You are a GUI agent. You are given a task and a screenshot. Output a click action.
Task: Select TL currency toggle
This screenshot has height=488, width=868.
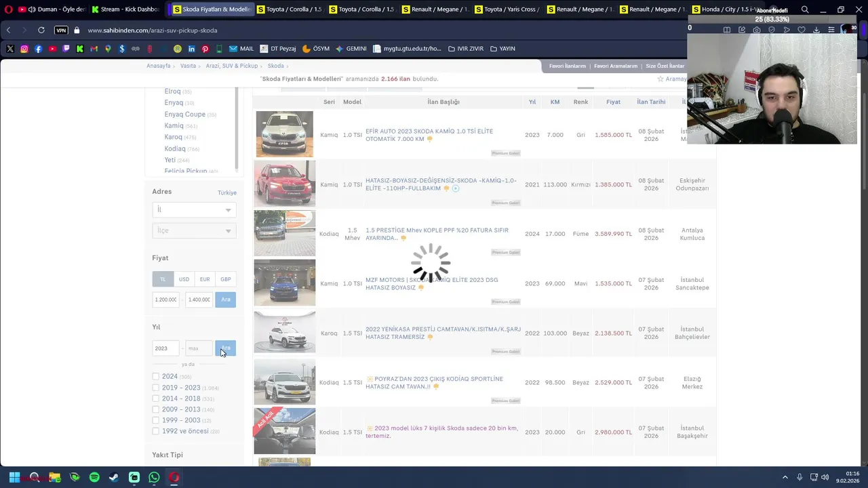pos(163,279)
